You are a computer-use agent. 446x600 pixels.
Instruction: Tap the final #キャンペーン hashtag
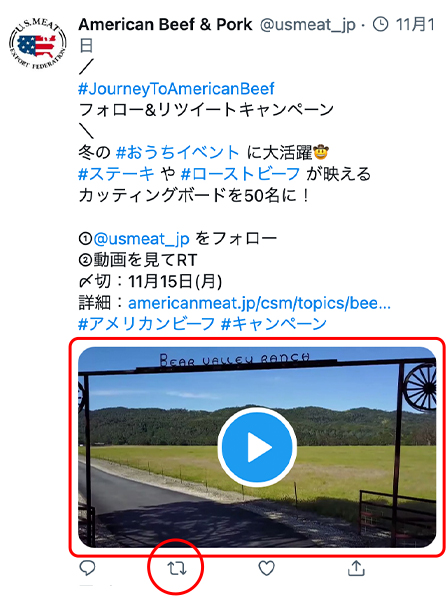[x=274, y=324]
